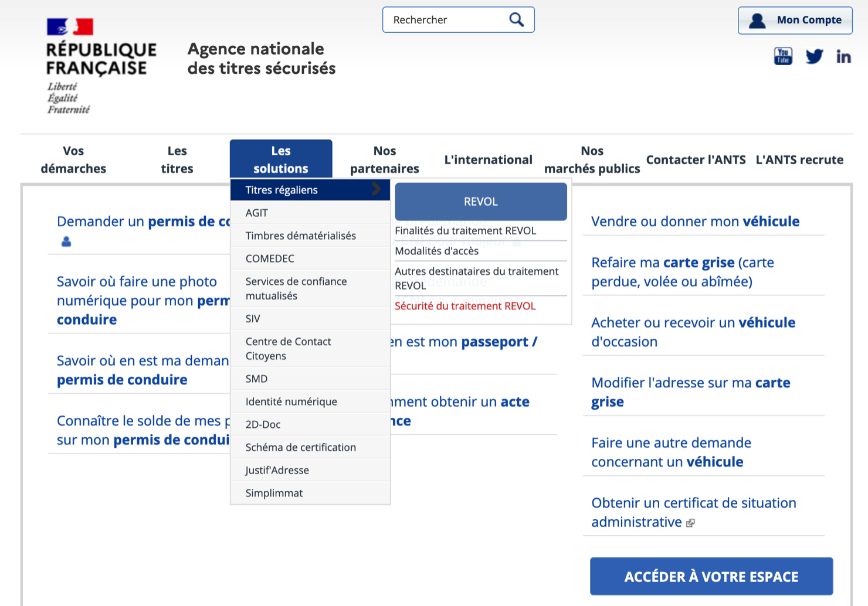Open the Les titres menu

pos(177,159)
